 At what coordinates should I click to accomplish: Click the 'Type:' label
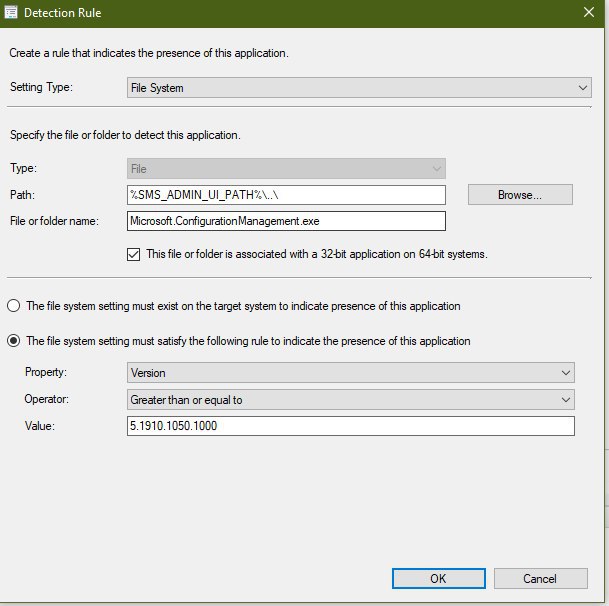coord(23,168)
